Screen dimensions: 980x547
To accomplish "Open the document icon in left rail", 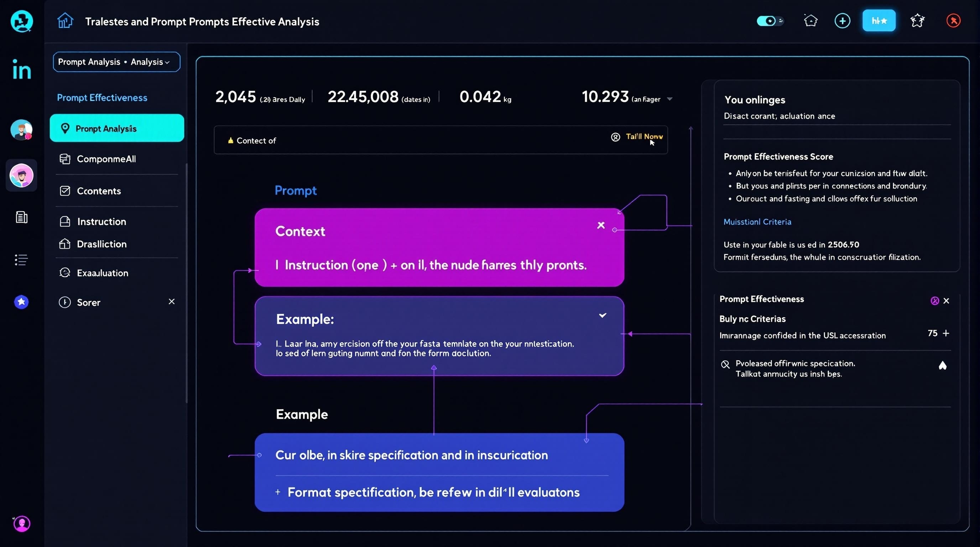I will coord(21,217).
